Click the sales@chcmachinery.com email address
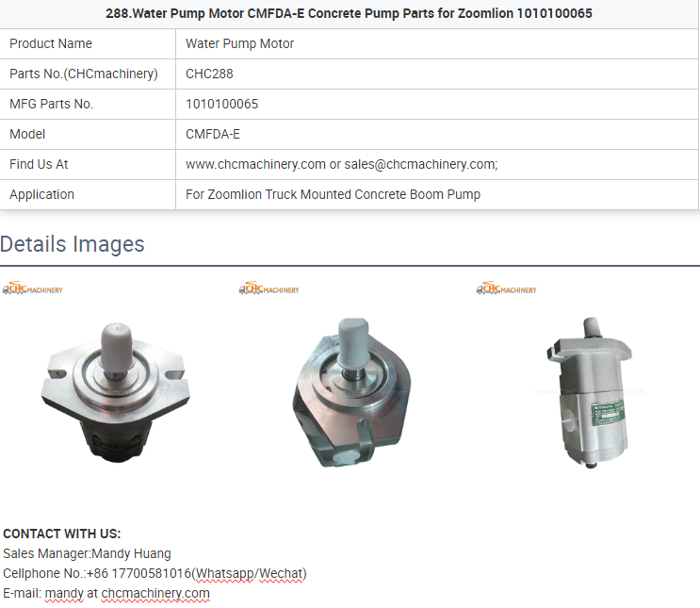Screen dimensions: 700x608 [420, 164]
